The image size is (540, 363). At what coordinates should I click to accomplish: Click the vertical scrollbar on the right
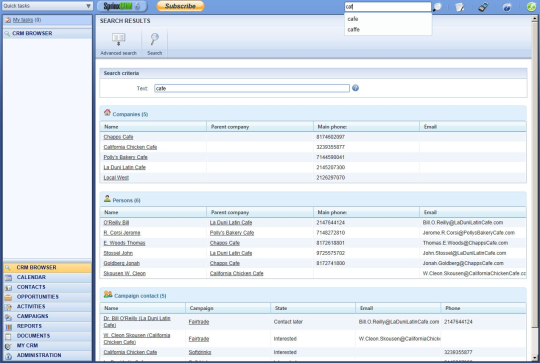[x=535, y=188]
